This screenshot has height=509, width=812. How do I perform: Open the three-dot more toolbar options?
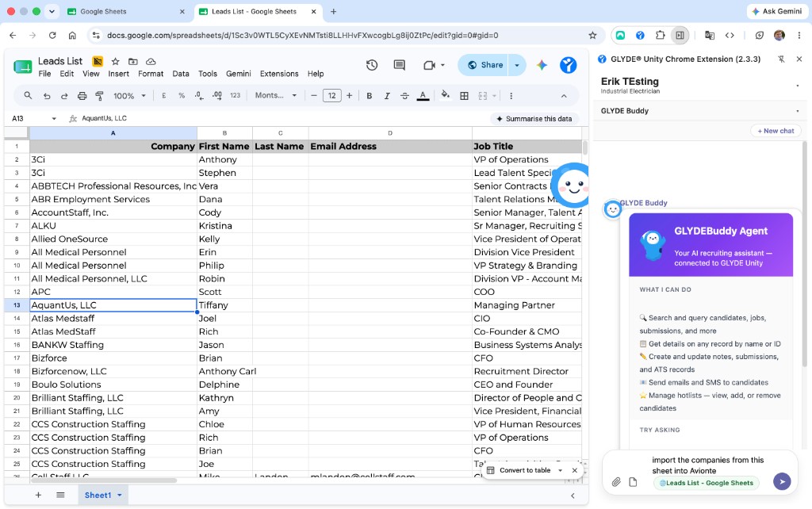point(511,96)
